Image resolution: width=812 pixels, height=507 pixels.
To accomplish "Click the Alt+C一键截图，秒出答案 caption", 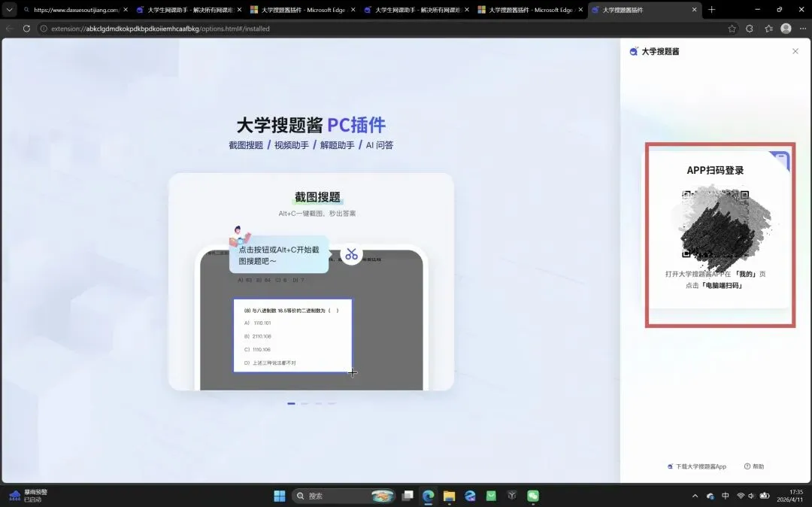I will (317, 214).
